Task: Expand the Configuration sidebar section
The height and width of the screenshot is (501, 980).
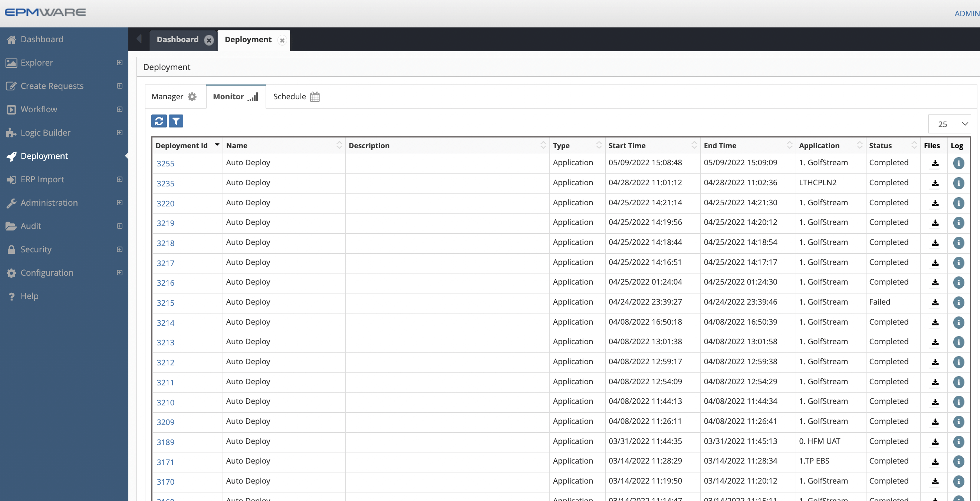Action: (119, 272)
